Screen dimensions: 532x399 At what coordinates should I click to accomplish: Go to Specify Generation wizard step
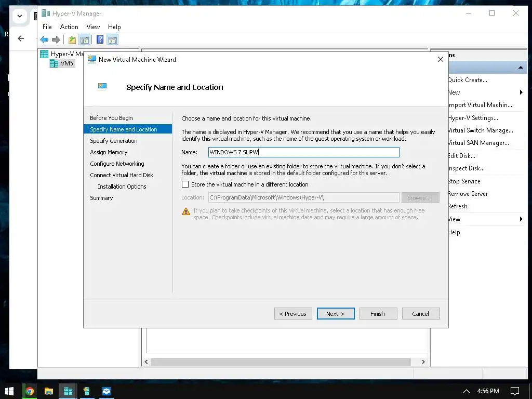tap(114, 141)
